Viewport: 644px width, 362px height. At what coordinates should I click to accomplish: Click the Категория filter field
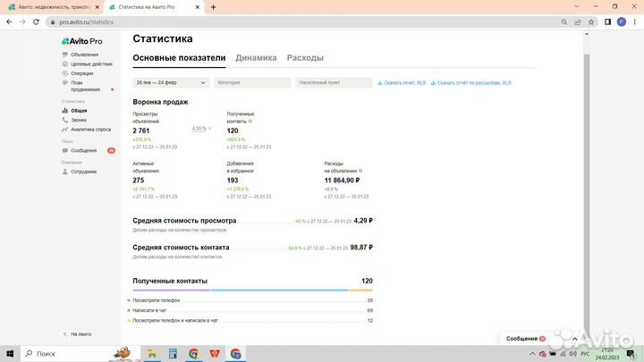[252, 82]
